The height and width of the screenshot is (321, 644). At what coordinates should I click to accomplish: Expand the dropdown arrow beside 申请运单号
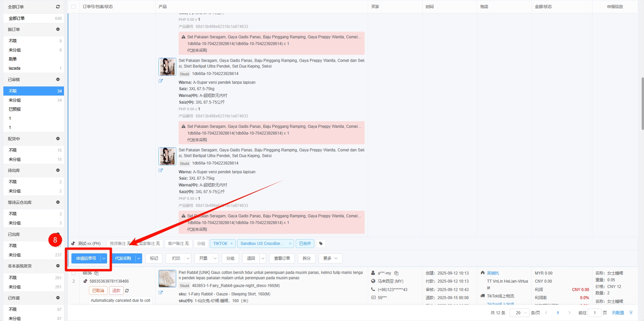[104, 258]
